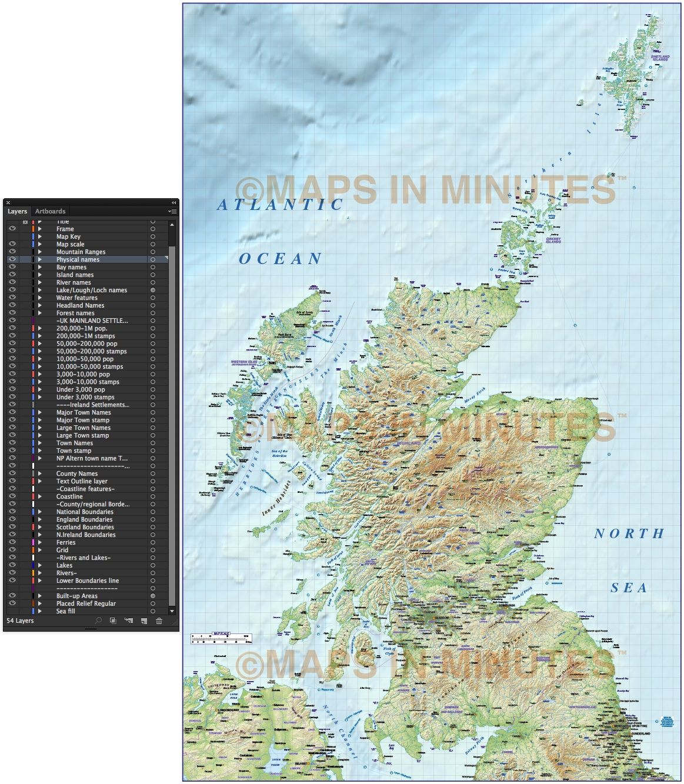
Task: Click target circle for Ferries layer
Action: click(153, 542)
